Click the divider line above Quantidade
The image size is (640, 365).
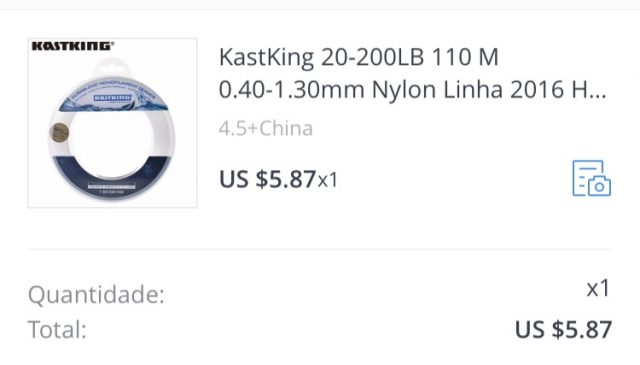pyautogui.click(x=320, y=249)
